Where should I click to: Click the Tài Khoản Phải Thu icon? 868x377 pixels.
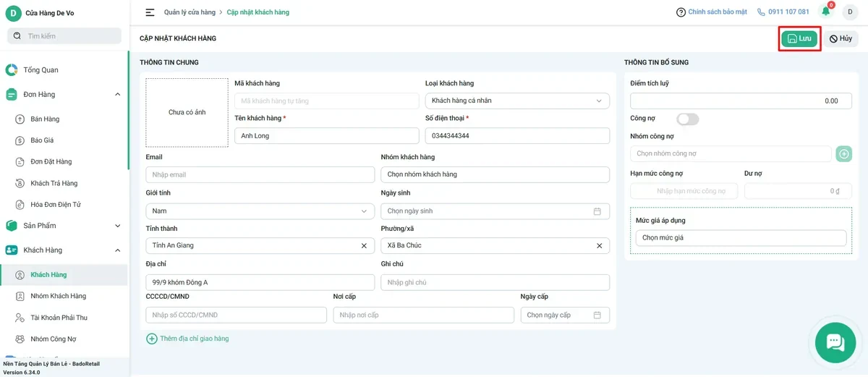click(x=20, y=318)
